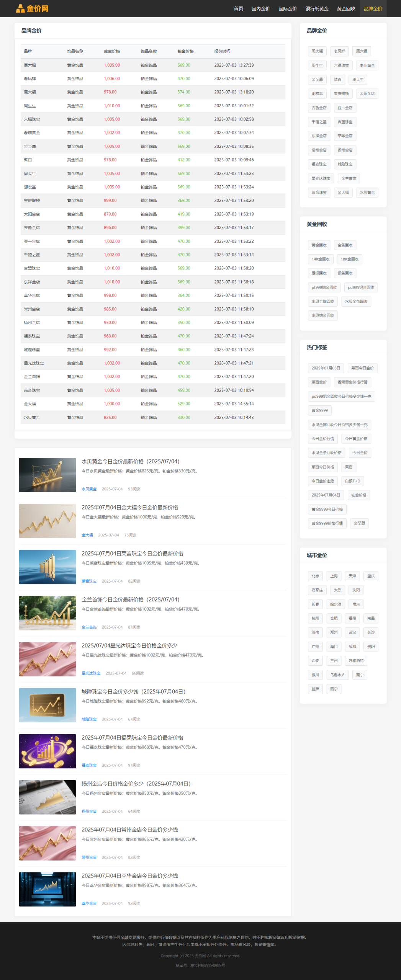Click the 周大福 row in price table

pos(152,65)
